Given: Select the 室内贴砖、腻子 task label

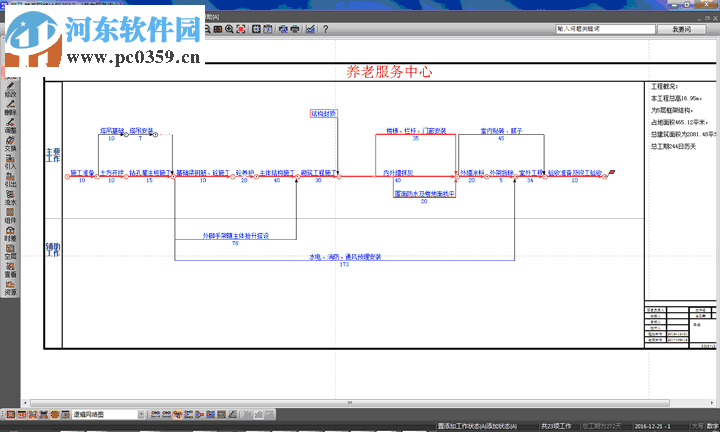Looking at the screenshot, I should coord(501,131).
